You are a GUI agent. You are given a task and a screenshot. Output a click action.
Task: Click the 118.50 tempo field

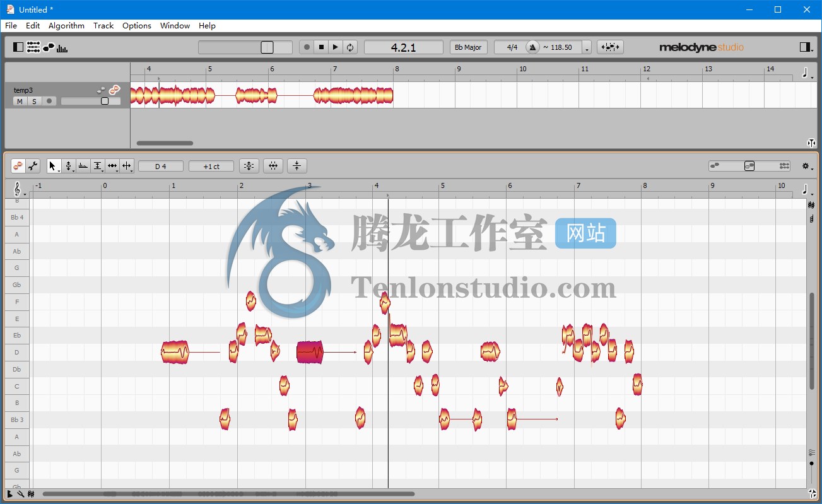click(x=560, y=47)
